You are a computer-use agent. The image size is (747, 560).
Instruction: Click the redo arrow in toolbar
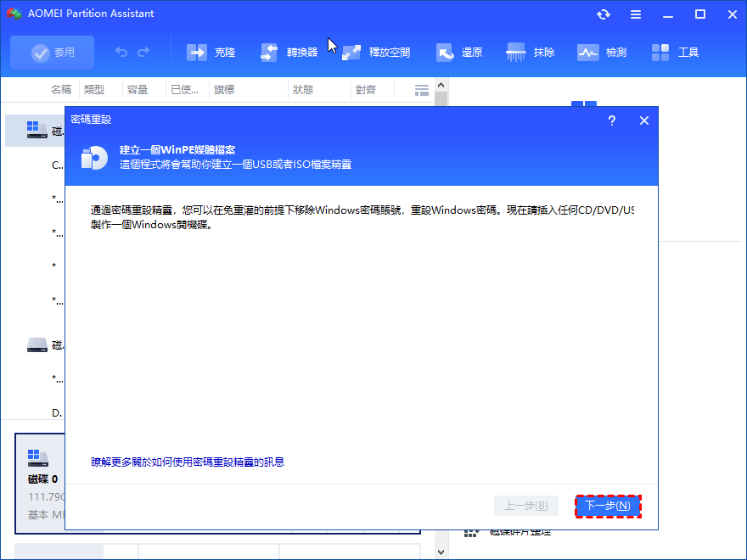pyautogui.click(x=143, y=53)
